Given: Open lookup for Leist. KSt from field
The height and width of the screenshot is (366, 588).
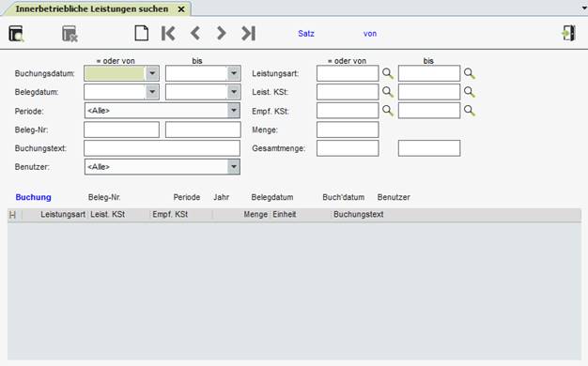Looking at the screenshot, I should [x=388, y=92].
